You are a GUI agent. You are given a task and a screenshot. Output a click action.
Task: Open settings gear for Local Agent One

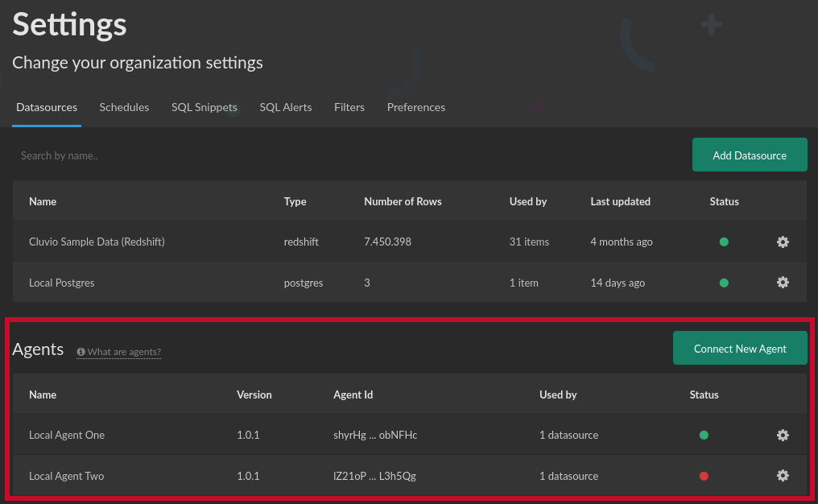783,435
